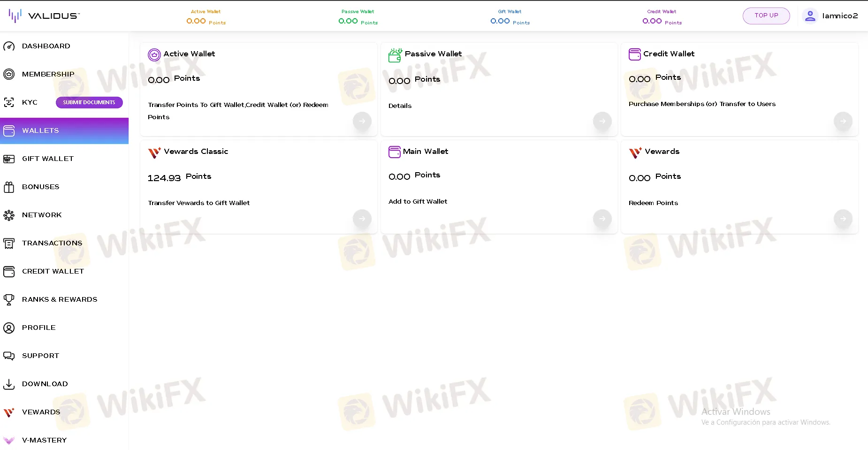Click the Validus logo
Screen dimensions: 868x450
point(44,16)
